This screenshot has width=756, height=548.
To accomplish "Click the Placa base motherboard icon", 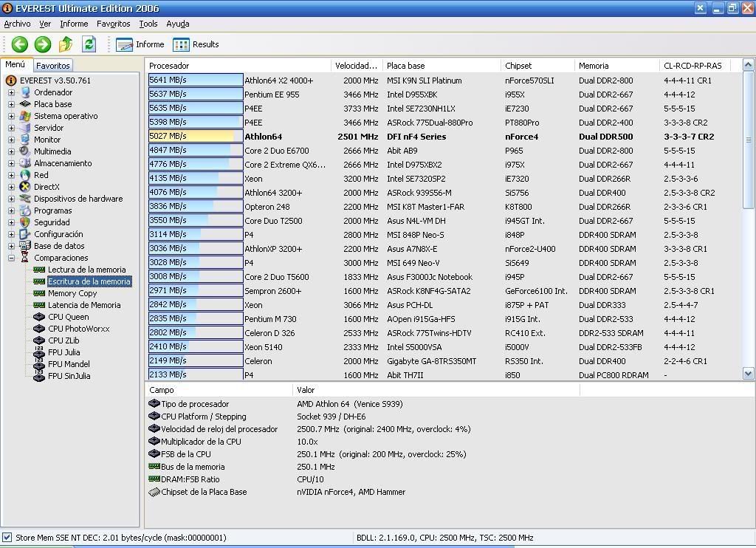I will pos(25,104).
